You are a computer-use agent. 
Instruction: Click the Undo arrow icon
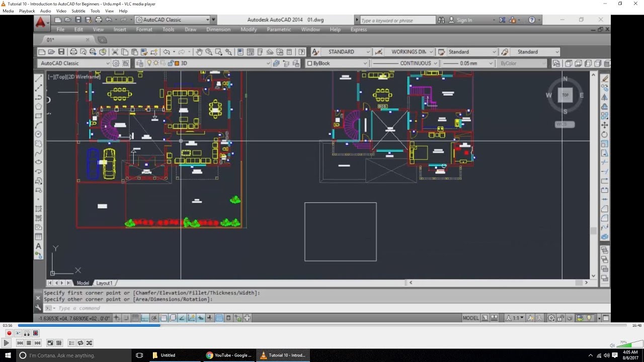[x=167, y=52]
